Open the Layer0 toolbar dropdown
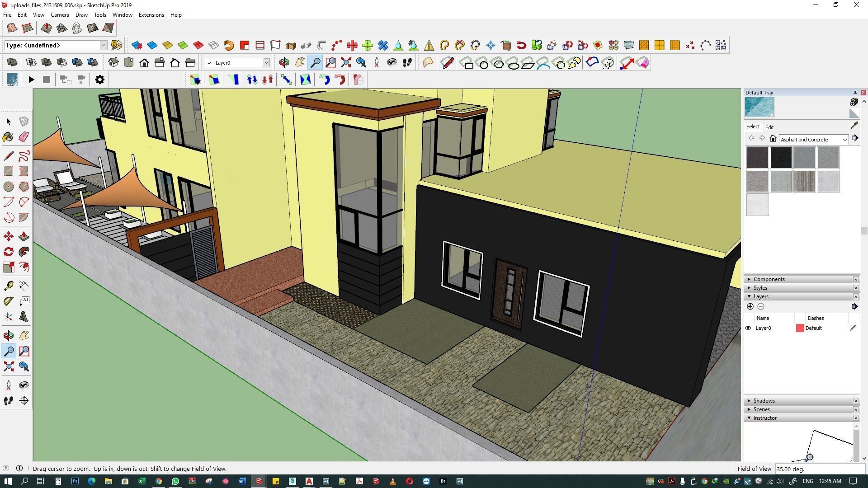The width and height of the screenshot is (868, 488). point(266,63)
